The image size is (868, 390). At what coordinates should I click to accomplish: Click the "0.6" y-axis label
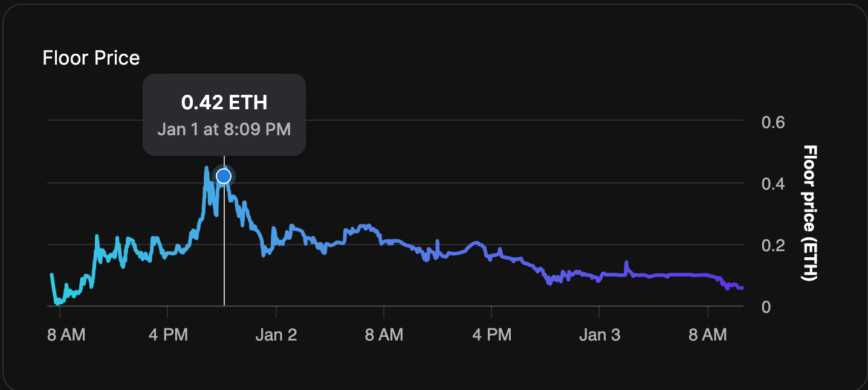click(x=773, y=123)
